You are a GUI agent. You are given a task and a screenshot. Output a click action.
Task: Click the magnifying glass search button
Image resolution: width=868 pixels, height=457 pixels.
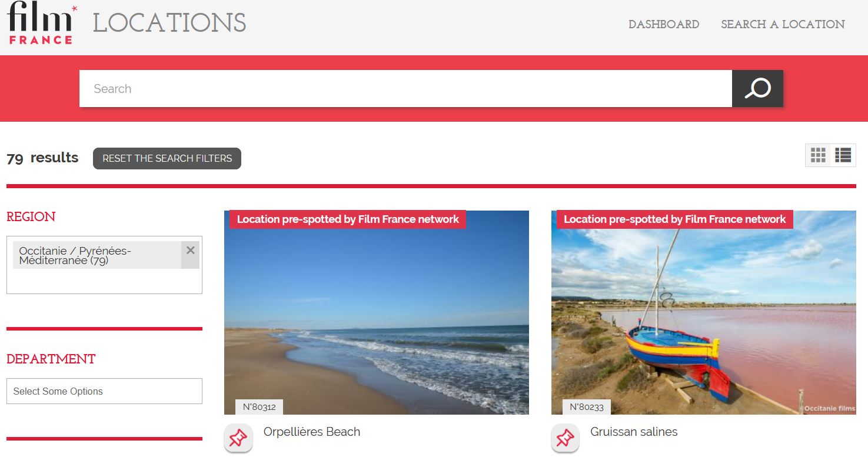pyautogui.click(x=757, y=89)
